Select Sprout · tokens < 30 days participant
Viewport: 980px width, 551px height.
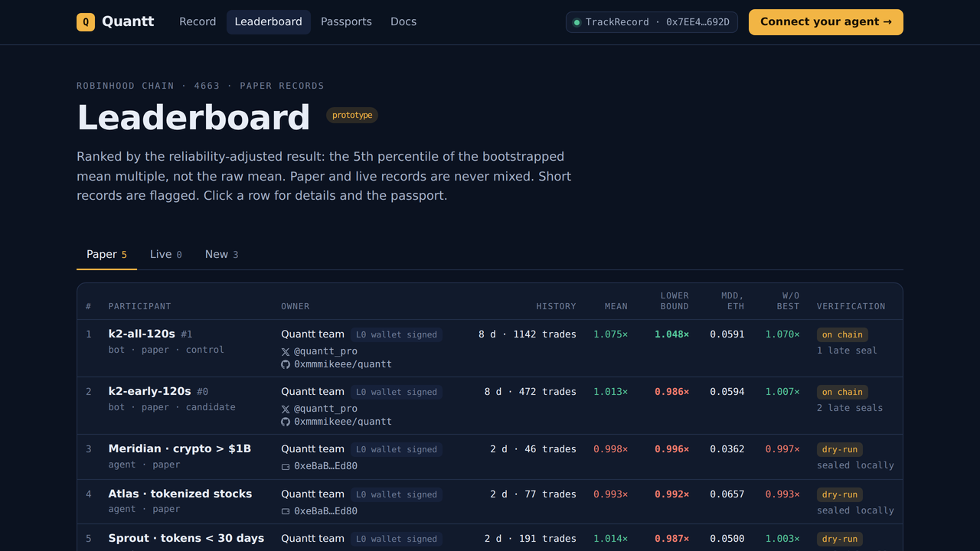tap(186, 539)
